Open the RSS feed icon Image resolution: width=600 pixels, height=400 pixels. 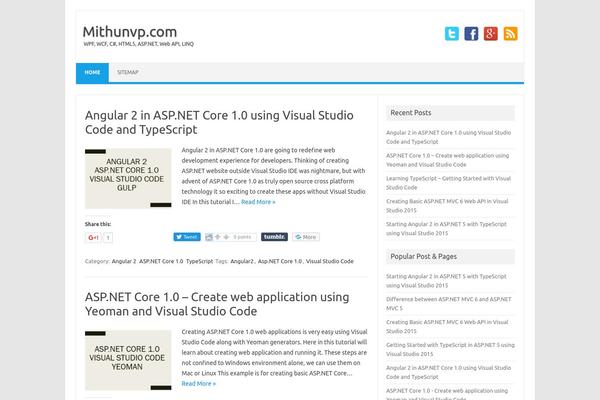tap(510, 34)
